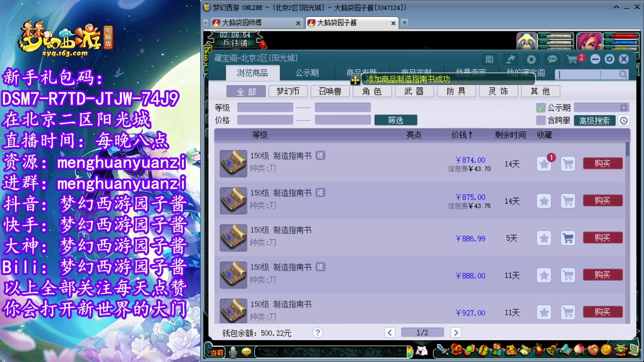Click the pink-haired character portrait

pos(589,42)
